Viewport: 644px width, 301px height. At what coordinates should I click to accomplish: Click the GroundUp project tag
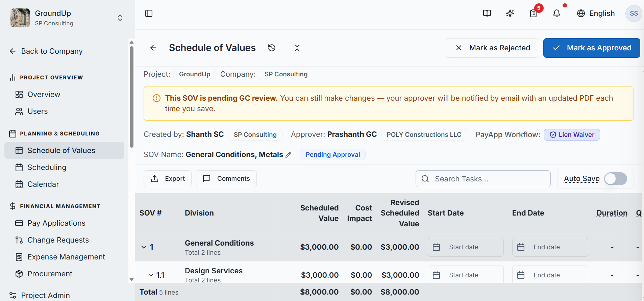pos(195,74)
